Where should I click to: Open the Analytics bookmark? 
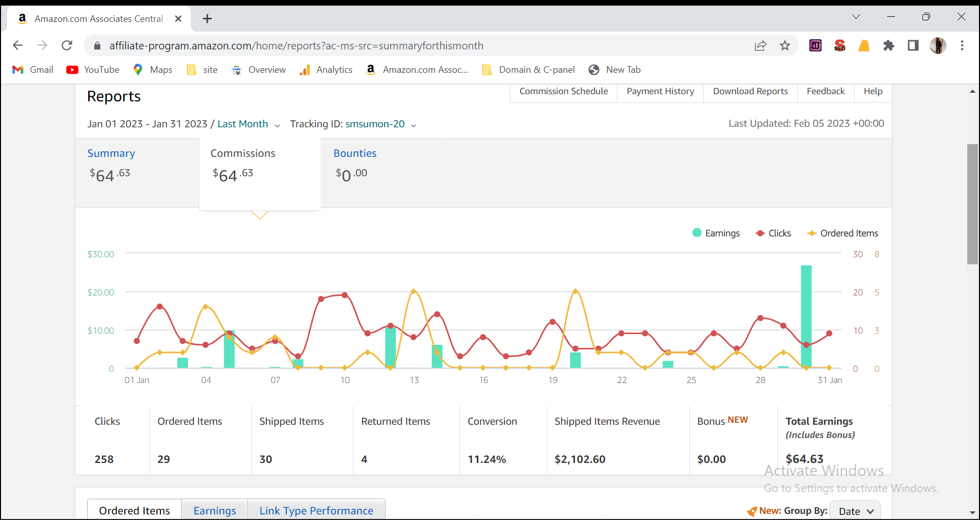[326, 70]
